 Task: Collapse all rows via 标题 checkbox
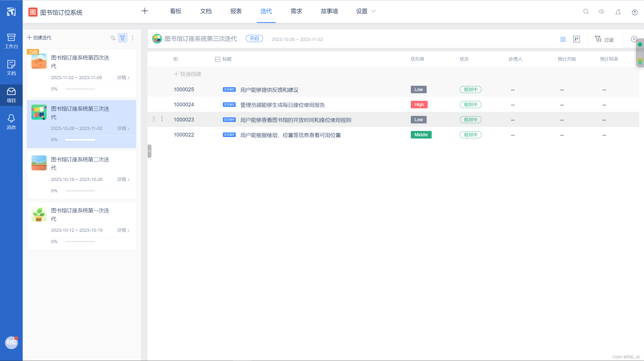point(218,59)
